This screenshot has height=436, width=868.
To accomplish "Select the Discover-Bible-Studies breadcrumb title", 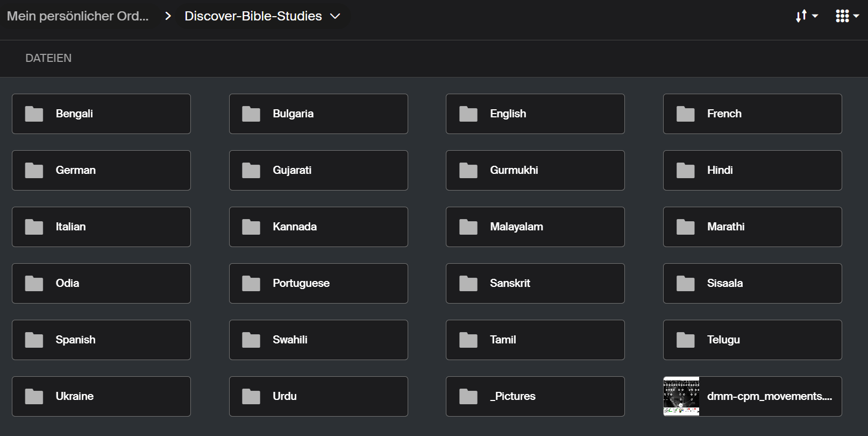I will coord(253,16).
